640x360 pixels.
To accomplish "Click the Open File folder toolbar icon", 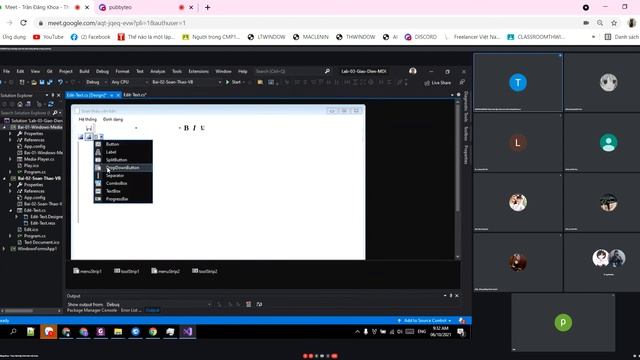I will point(34,82).
